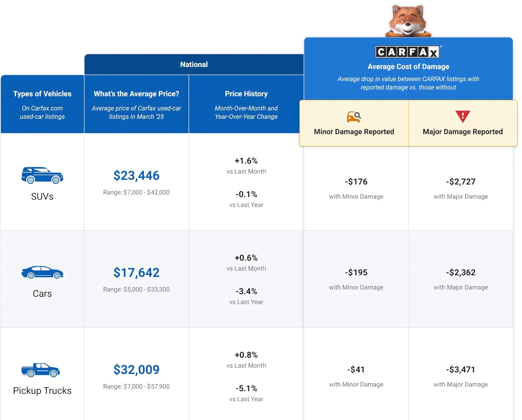Select the National header tab
This screenshot has height=420, width=522.
[194, 64]
